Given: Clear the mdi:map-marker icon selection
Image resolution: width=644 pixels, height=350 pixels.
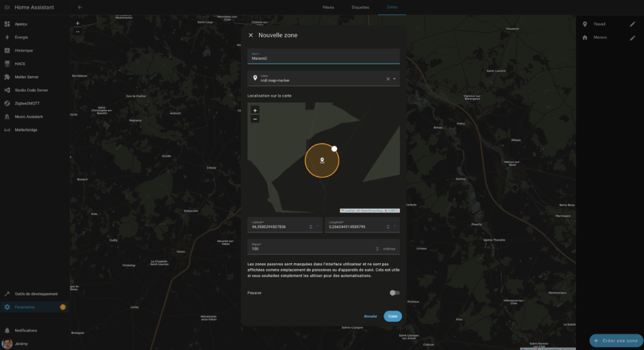Looking at the screenshot, I should pos(388,79).
